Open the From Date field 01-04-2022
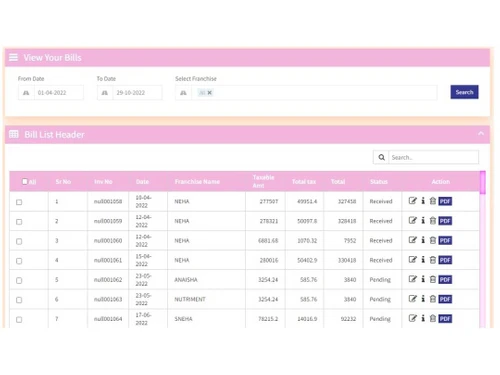500x375 pixels. 59,93
